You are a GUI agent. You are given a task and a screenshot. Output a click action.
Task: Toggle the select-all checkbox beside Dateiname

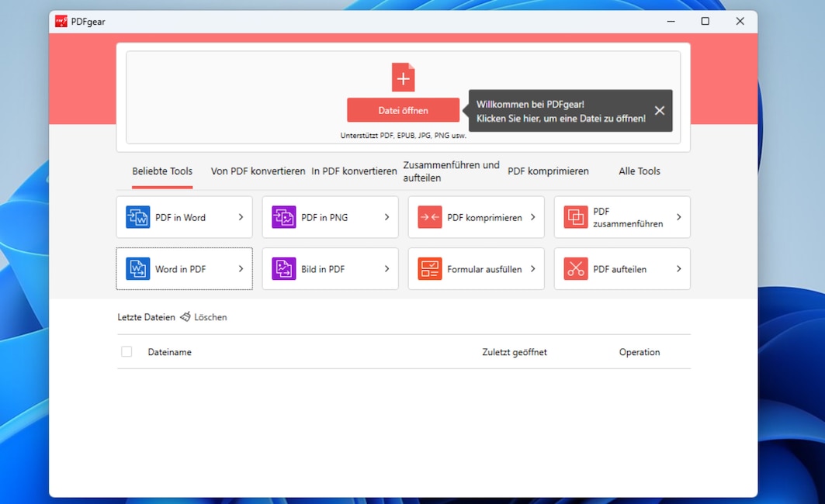(x=127, y=351)
